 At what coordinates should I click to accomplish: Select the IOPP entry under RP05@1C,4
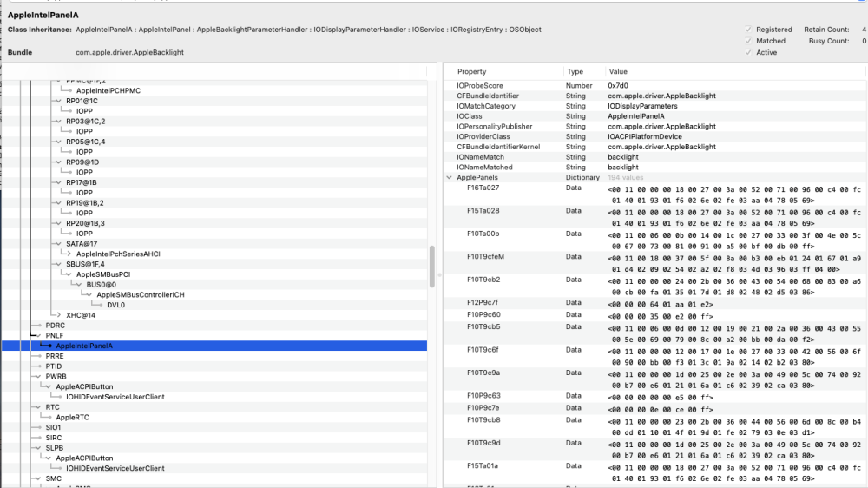click(x=84, y=152)
